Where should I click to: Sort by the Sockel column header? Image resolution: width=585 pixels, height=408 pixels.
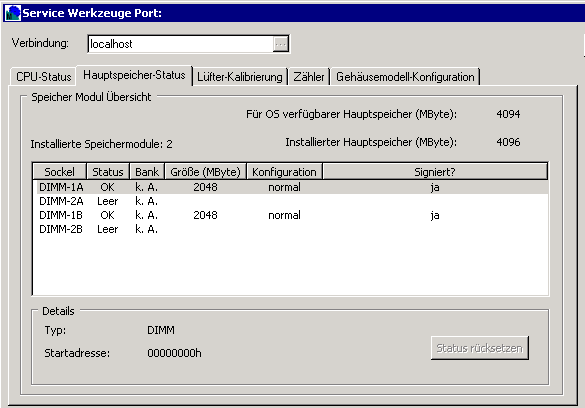60,172
